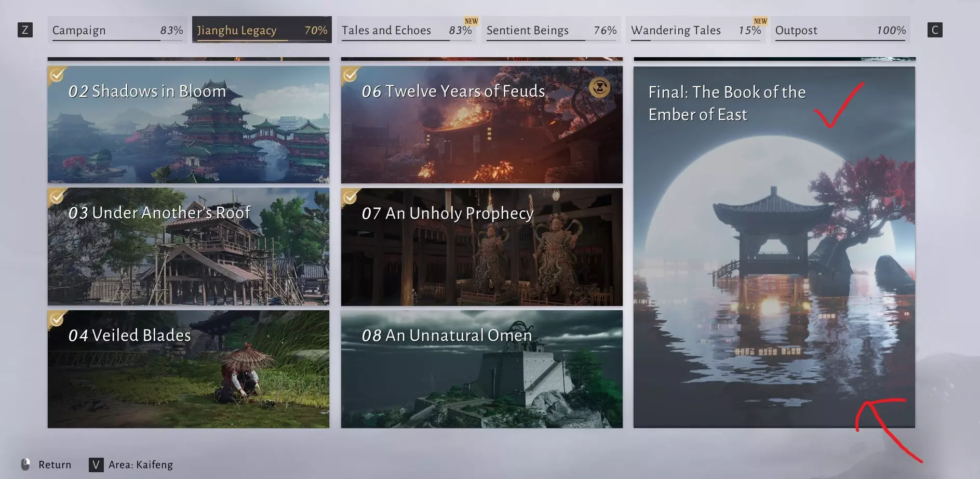
Task: Click the completed checkmark on An Unholy Prophecy
Action: 351,197
